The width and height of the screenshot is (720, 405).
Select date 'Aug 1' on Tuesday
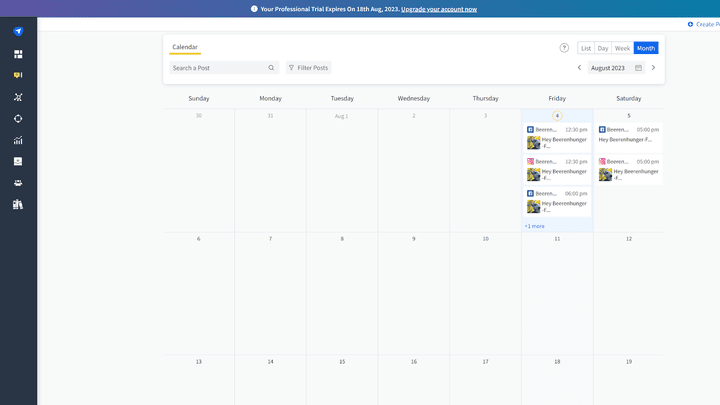pos(341,116)
